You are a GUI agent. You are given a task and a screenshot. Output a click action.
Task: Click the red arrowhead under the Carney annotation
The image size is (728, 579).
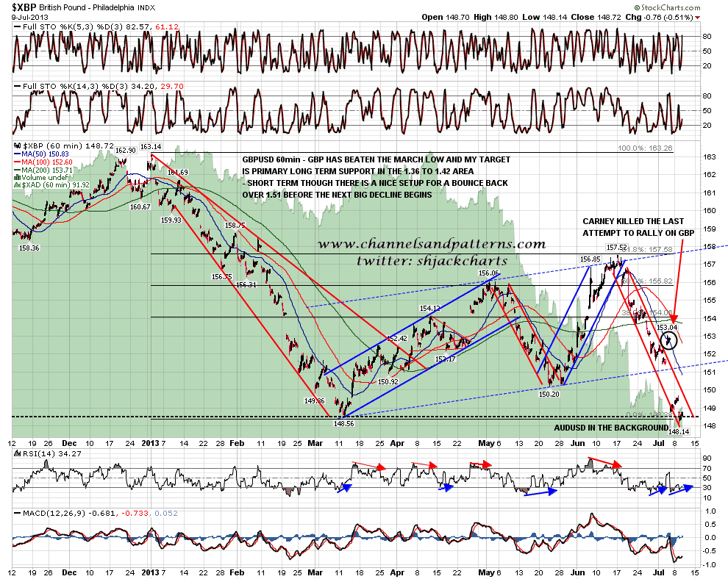coord(674,317)
